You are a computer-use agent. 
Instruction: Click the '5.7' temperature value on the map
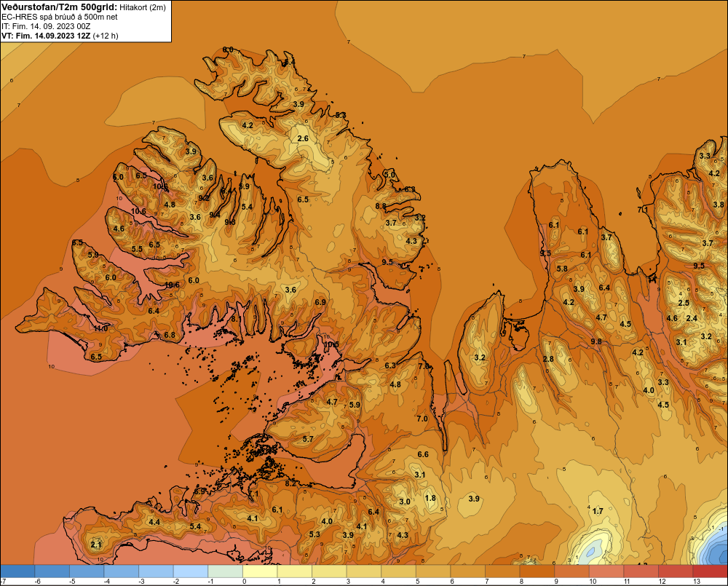(x=308, y=439)
